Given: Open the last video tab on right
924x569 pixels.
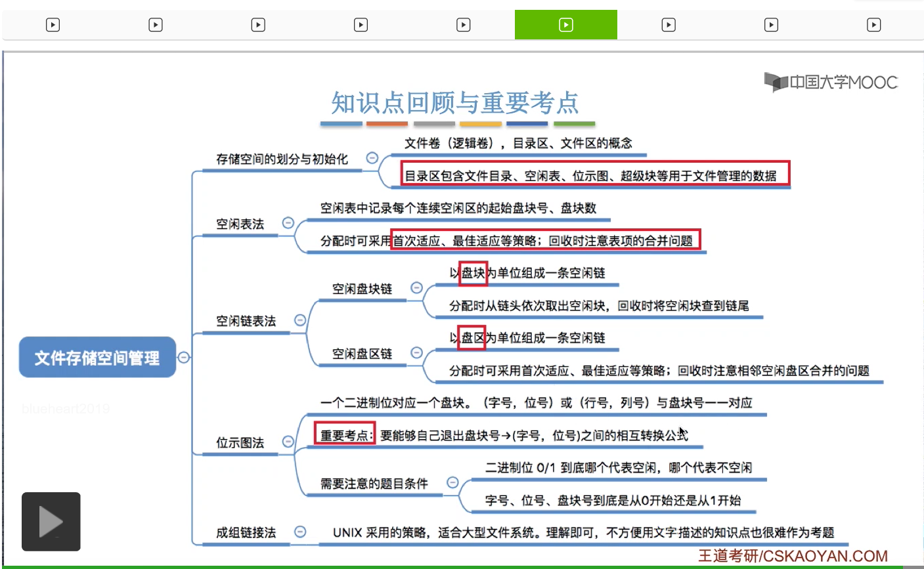Looking at the screenshot, I should pos(873,25).
